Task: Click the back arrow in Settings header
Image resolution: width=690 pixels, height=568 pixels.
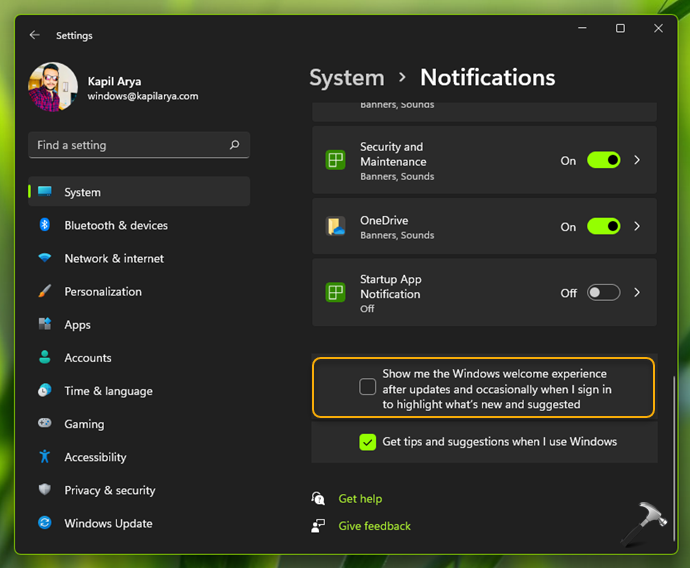Action: tap(35, 35)
